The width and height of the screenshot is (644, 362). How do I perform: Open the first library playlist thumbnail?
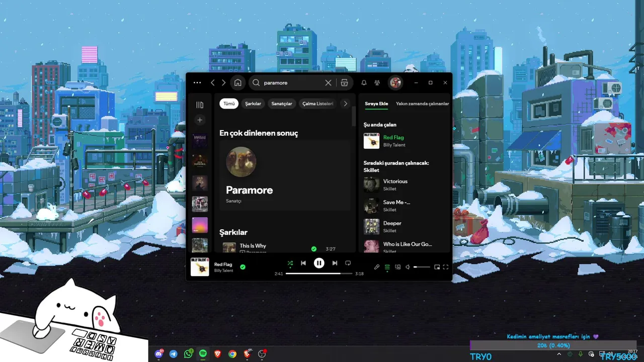pyautogui.click(x=200, y=141)
